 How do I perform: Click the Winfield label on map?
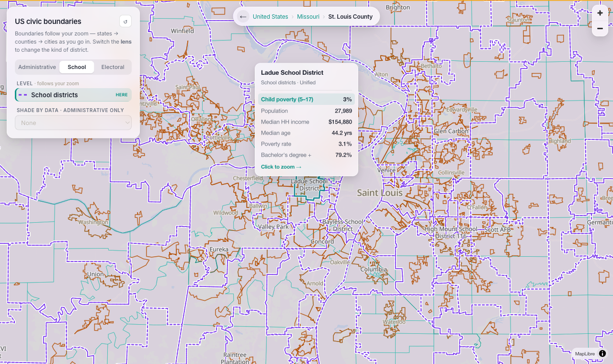[x=182, y=31]
